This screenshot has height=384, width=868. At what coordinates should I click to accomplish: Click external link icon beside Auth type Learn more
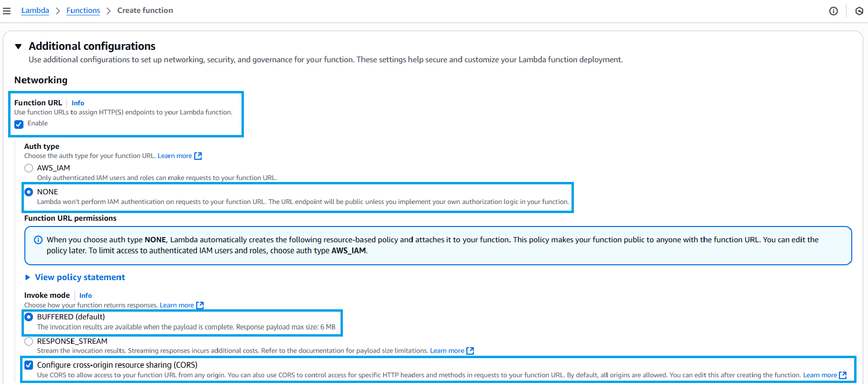[198, 156]
